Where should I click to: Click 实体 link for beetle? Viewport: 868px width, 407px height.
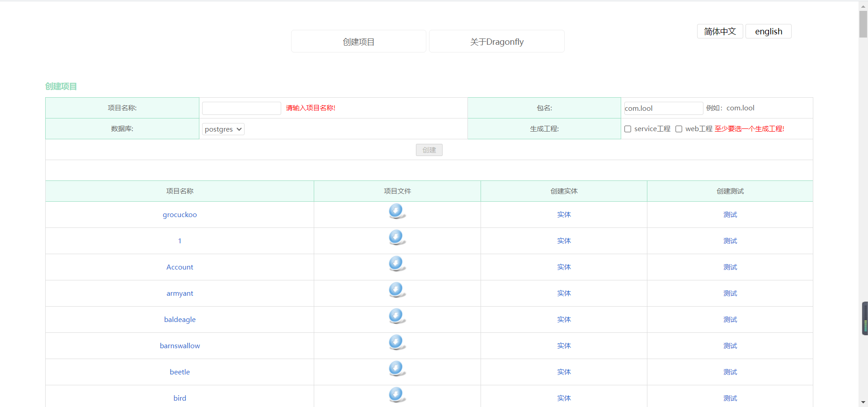564,372
